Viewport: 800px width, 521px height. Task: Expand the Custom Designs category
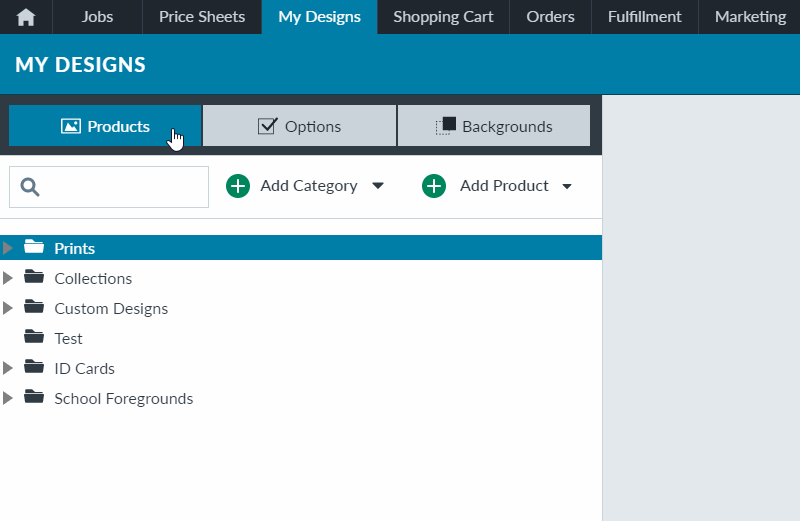tap(8, 308)
